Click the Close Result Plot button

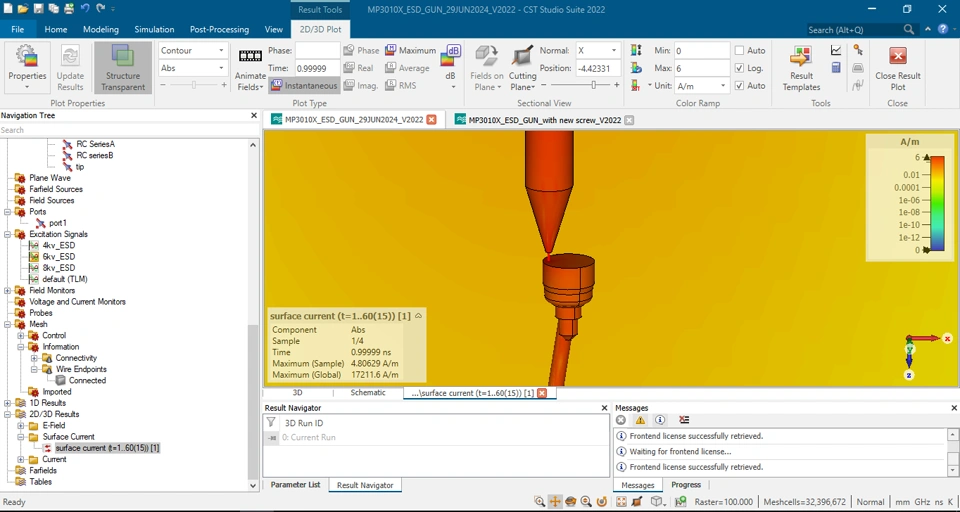point(898,67)
